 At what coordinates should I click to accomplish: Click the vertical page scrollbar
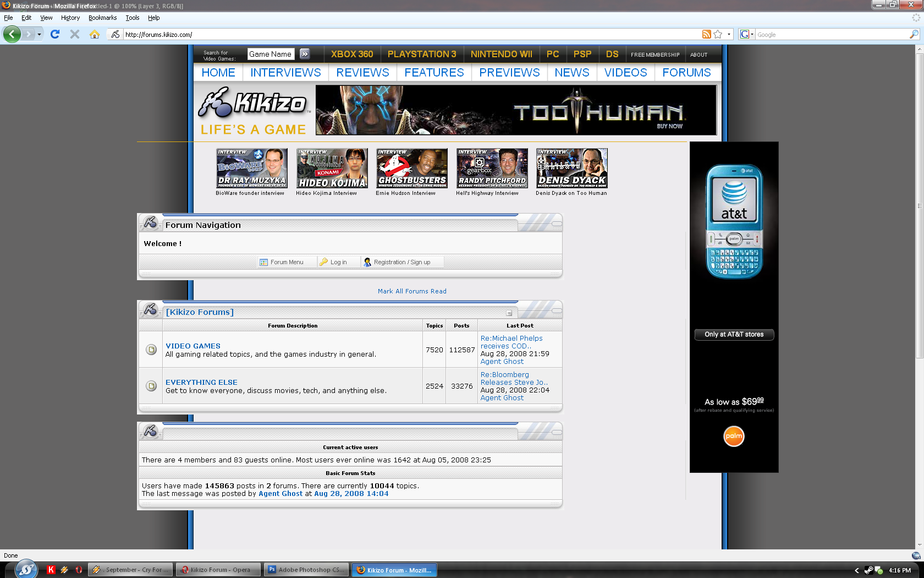[919, 206]
